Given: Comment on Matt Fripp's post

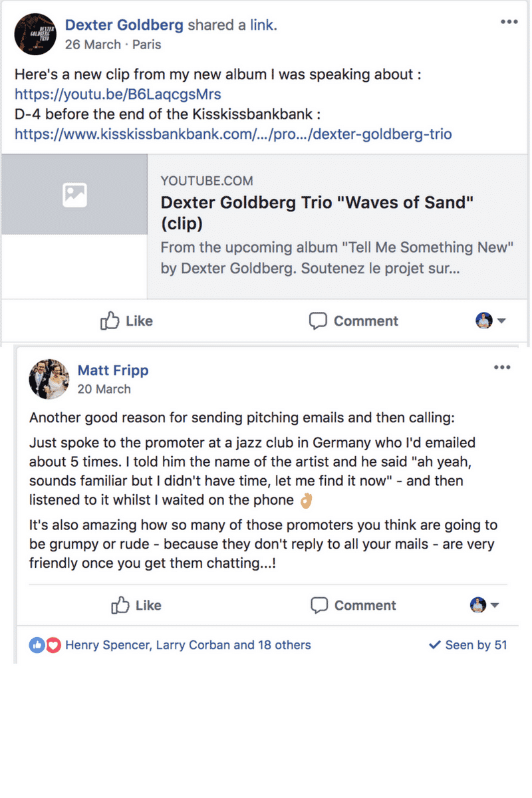Looking at the screenshot, I should 353,605.
